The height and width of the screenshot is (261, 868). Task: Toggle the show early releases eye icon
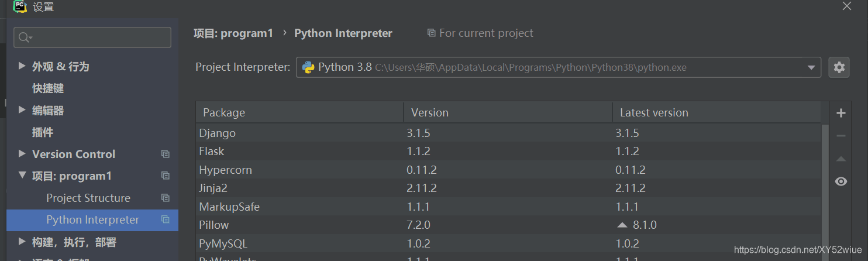(841, 181)
